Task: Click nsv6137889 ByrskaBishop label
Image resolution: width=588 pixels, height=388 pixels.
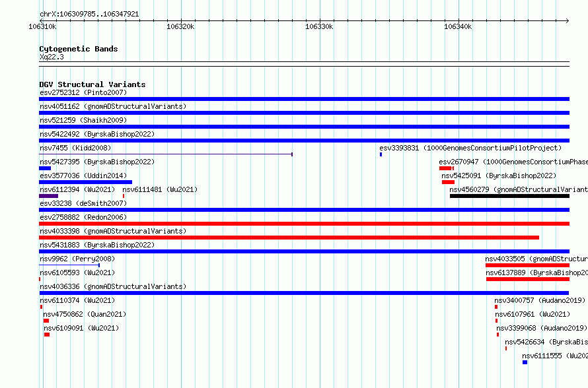Action: point(537,273)
